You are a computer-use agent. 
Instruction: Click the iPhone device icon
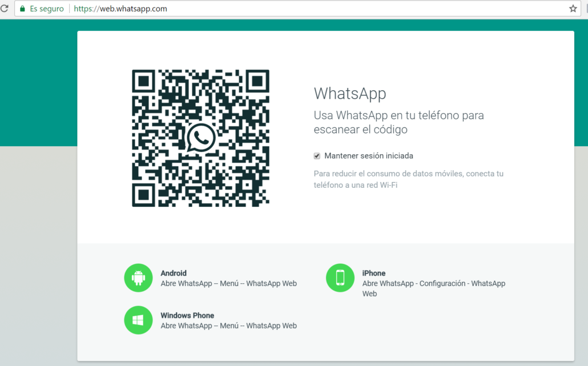click(x=340, y=278)
